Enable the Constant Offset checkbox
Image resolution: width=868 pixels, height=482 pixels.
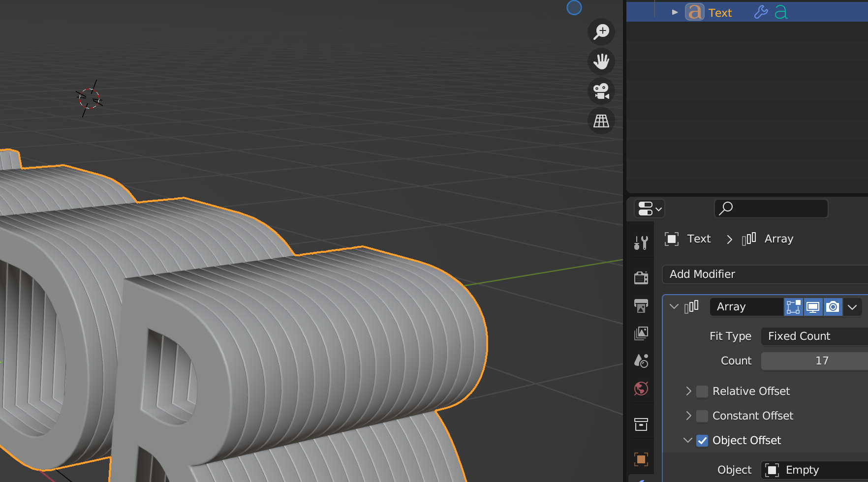(x=702, y=416)
